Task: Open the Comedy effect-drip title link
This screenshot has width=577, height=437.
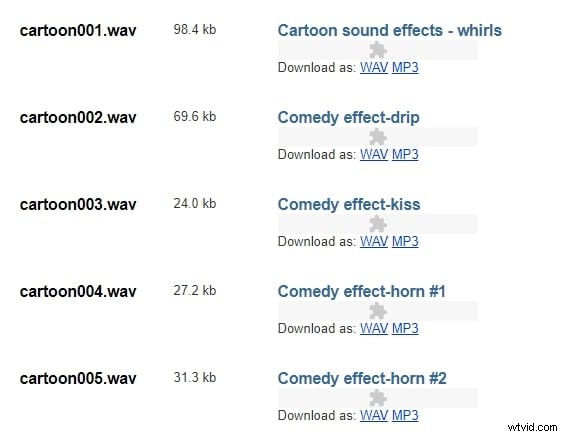Action: click(x=348, y=118)
